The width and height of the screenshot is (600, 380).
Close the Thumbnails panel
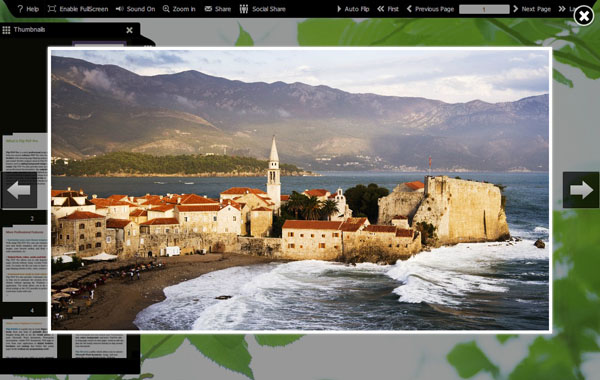(129, 30)
